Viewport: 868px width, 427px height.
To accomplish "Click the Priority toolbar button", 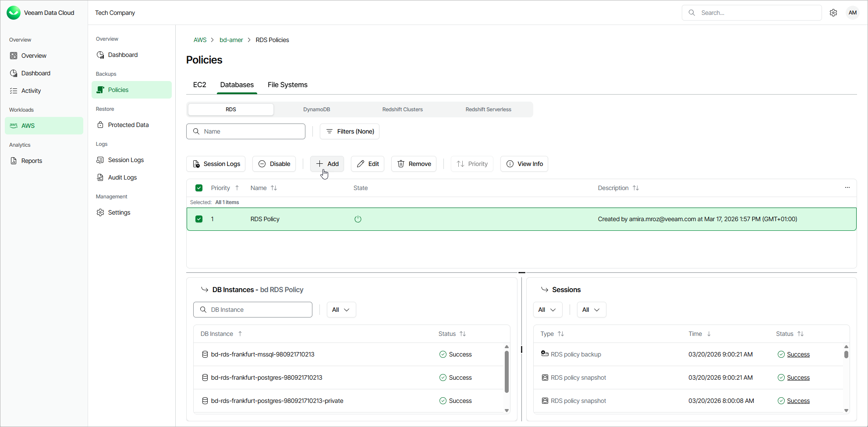I will click(x=472, y=164).
